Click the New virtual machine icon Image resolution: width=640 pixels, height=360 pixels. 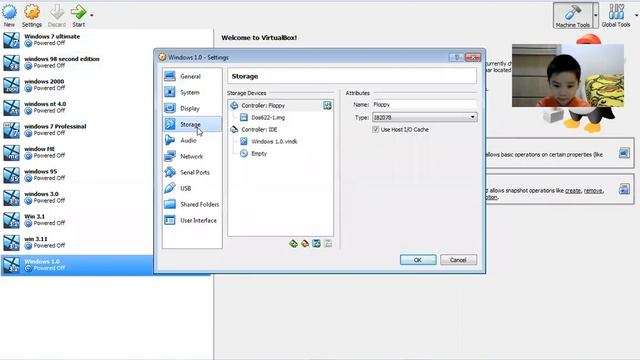point(9,16)
